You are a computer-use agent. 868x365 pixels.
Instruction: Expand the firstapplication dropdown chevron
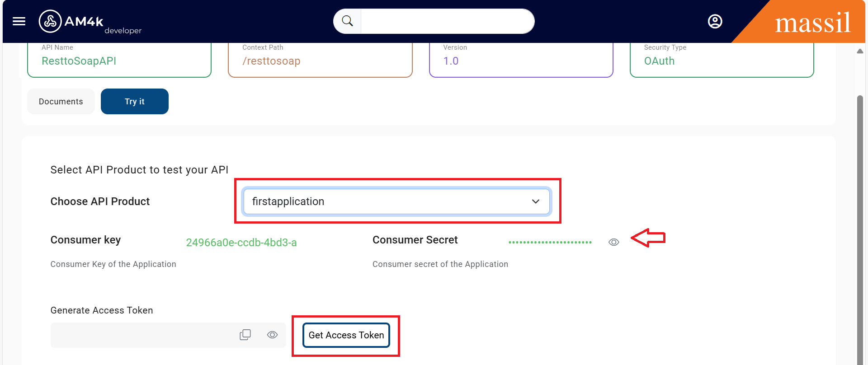coord(536,201)
